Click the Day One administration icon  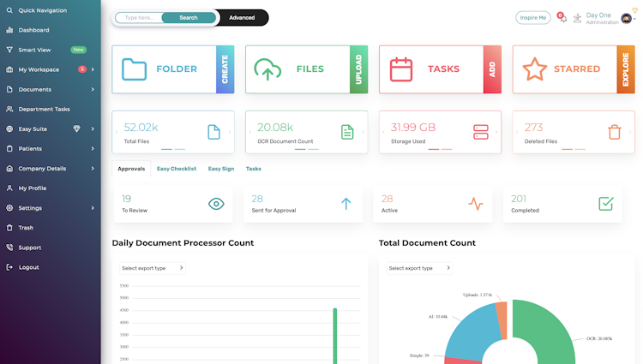[577, 18]
